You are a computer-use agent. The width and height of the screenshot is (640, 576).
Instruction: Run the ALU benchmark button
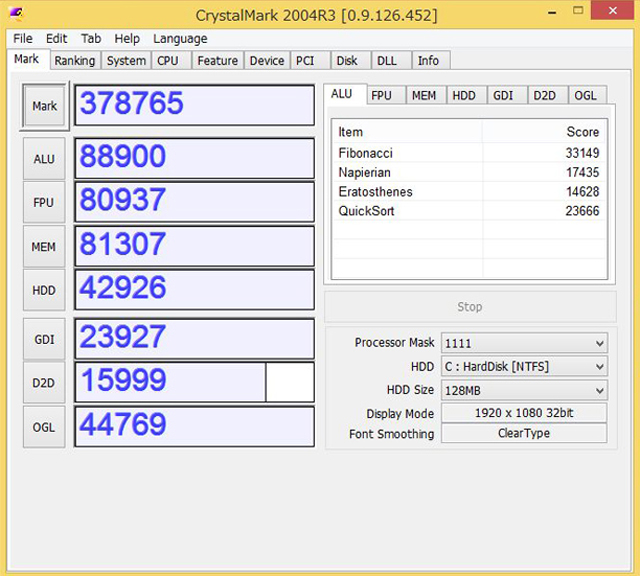[x=44, y=158]
